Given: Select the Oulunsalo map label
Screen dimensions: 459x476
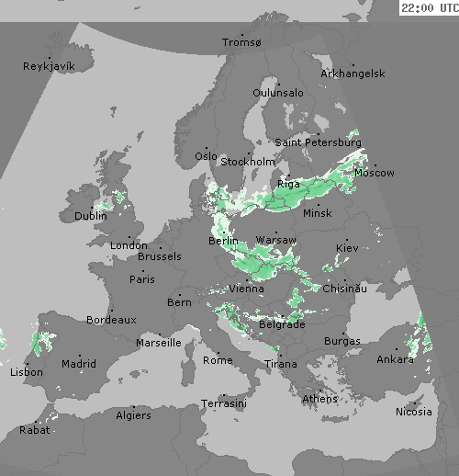Looking at the screenshot, I should (x=278, y=93).
